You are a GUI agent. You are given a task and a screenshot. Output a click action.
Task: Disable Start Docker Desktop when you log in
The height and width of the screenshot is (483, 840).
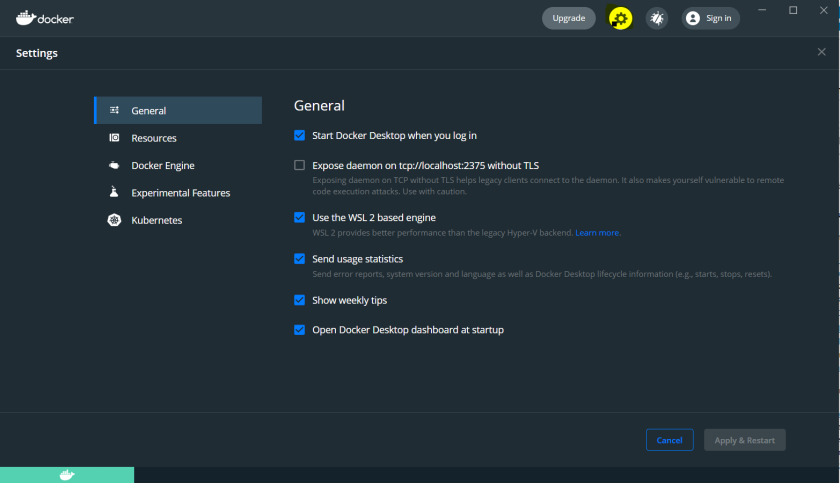pos(299,135)
